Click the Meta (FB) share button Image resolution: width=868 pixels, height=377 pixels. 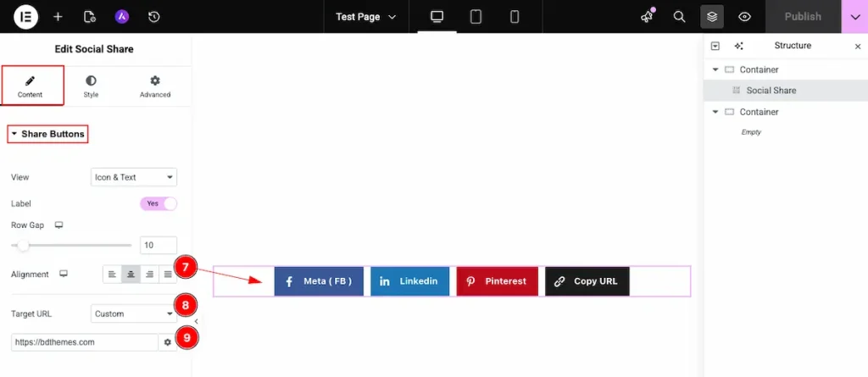pyautogui.click(x=319, y=281)
